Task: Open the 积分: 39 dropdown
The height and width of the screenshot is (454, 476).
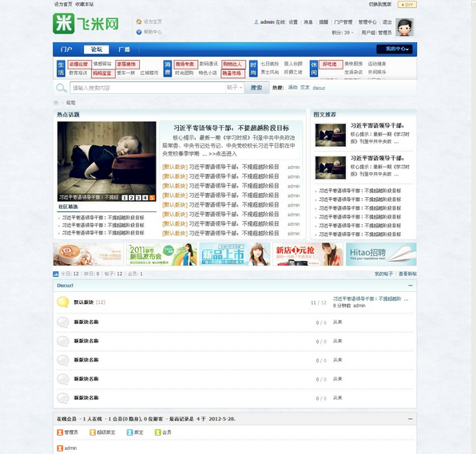Action: (343, 33)
